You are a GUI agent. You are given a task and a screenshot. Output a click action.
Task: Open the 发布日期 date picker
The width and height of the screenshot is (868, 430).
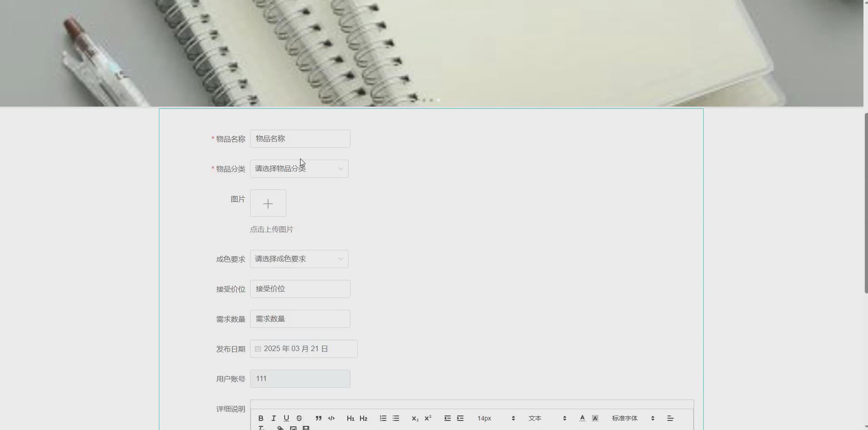pyautogui.click(x=303, y=348)
